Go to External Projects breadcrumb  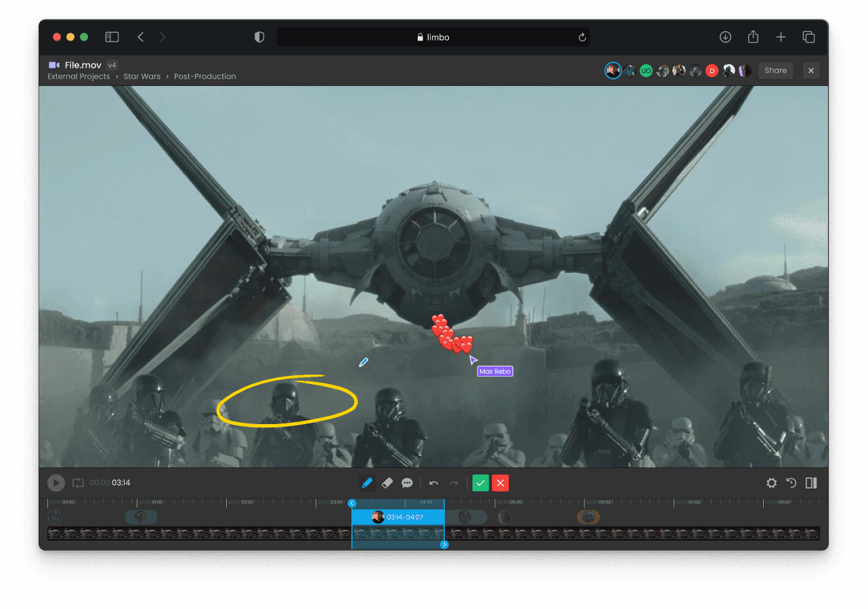coord(79,77)
